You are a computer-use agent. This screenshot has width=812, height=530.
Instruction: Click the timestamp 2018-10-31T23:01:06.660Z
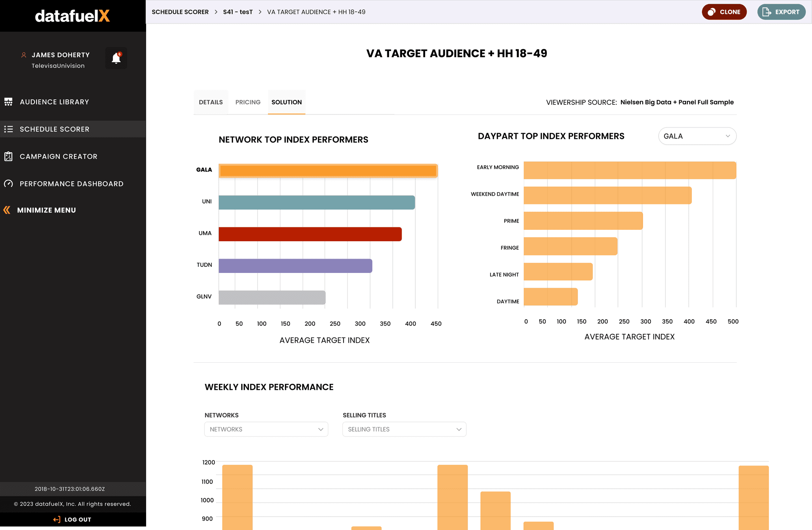tap(70, 489)
